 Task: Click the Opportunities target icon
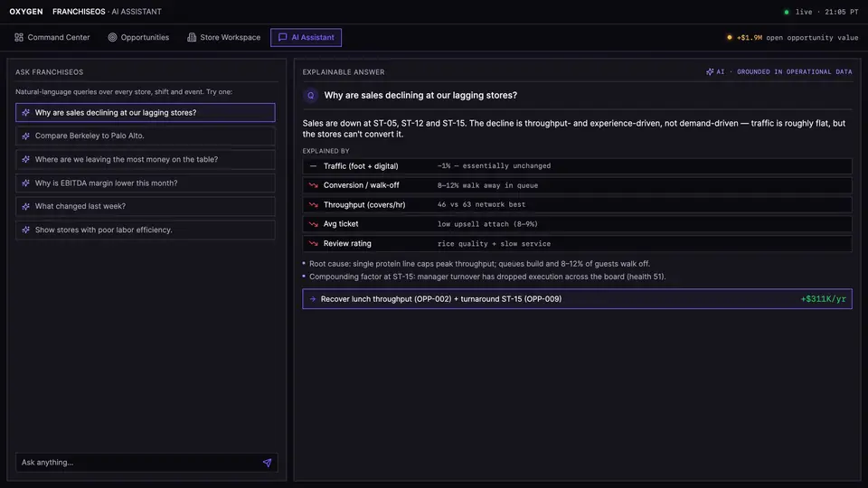(x=112, y=38)
